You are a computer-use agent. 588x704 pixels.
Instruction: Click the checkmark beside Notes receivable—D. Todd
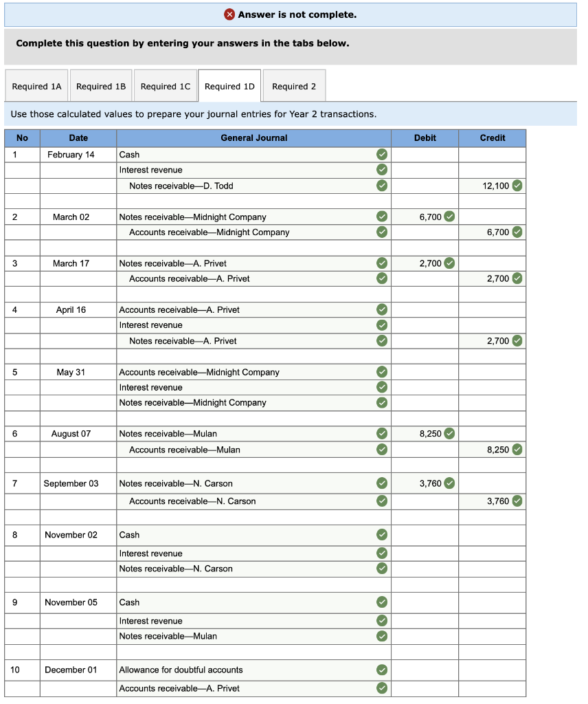(382, 185)
